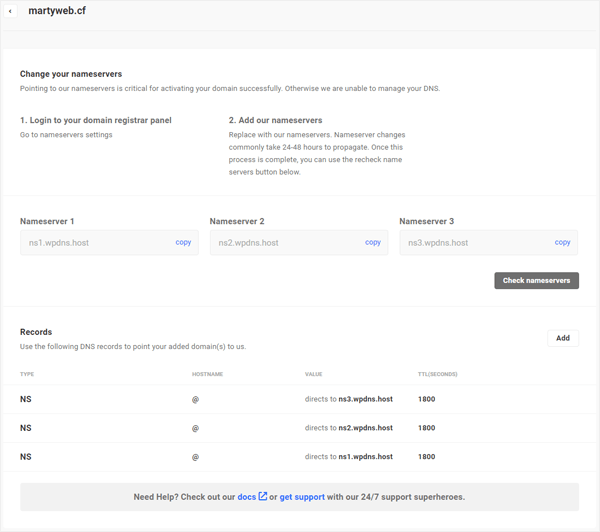Click the Check nameservers button
This screenshot has height=532, width=600.
pyautogui.click(x=536, y=281)
